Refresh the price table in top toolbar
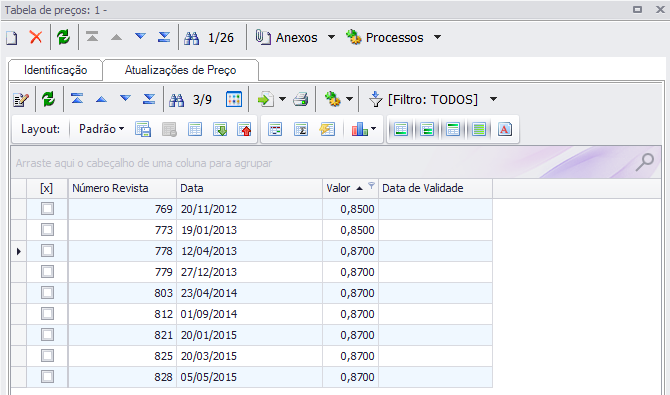670x395 pixels. point(63,37)
